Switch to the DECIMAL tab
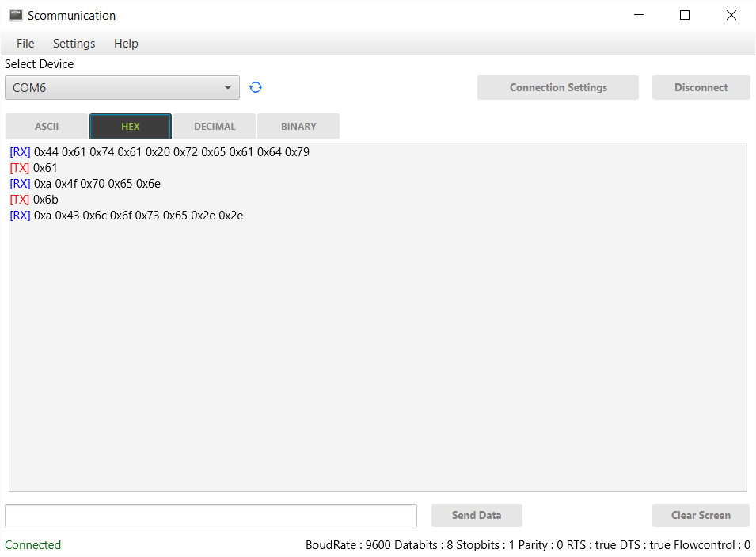This screenshot has height=557, width=756. (215, 126)
